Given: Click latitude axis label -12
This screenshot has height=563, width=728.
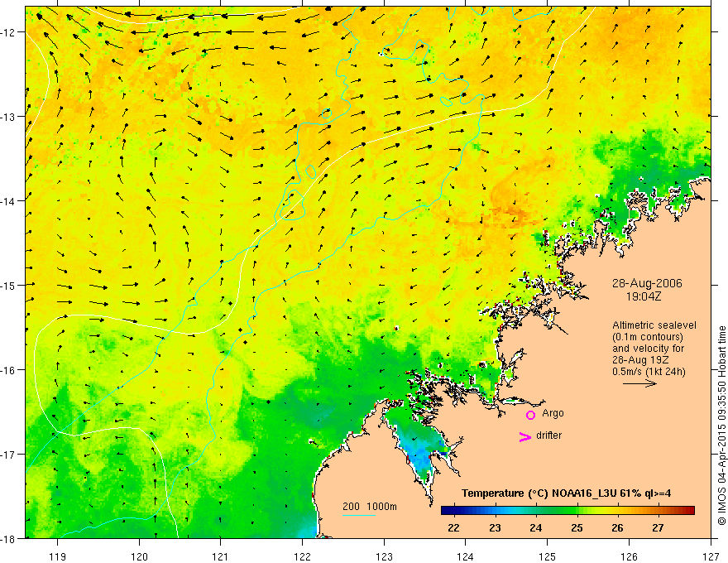Looking at the screenshot, I should pos(9,32).
